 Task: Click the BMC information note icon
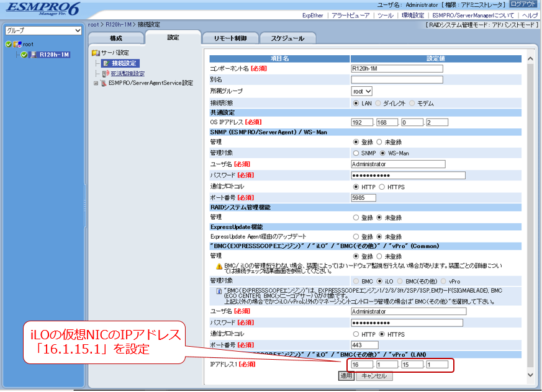(x=219, y=291)
